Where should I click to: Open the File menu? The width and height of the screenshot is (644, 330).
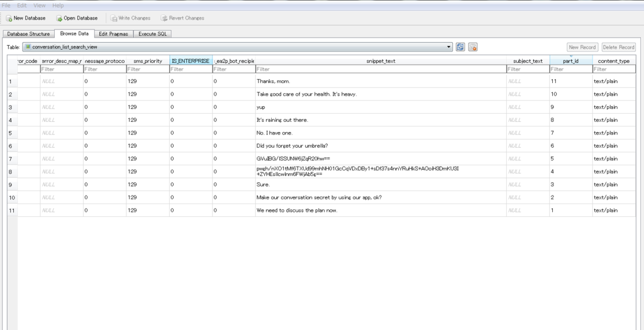(x=6, y=5)
